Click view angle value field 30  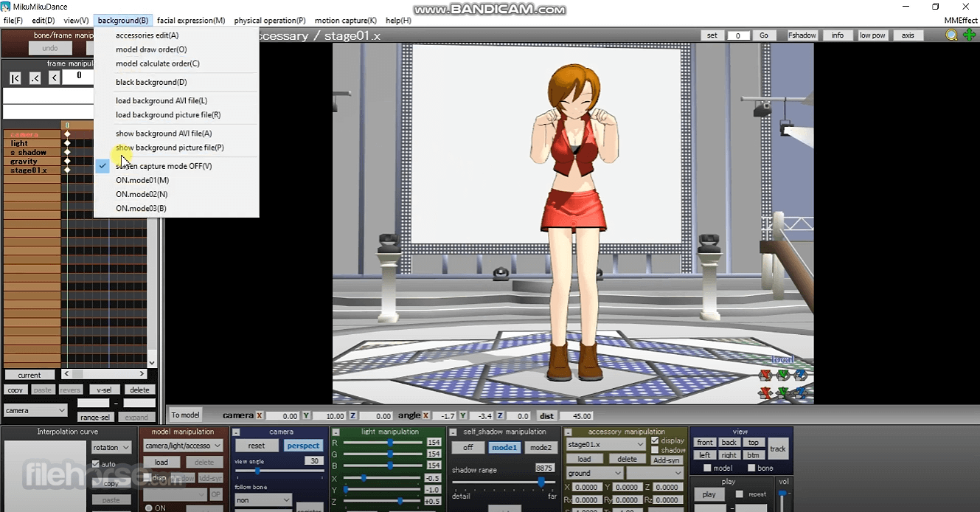(315, 461)
